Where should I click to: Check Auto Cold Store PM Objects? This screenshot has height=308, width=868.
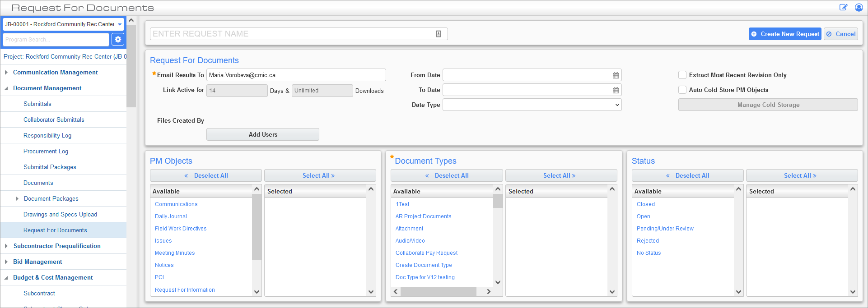[682, 90]
